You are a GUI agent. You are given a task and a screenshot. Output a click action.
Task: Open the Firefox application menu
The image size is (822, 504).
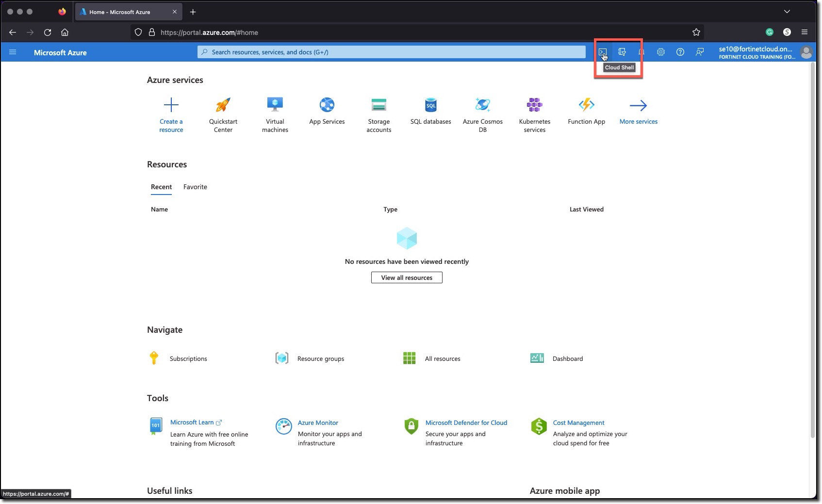(805, 32)
